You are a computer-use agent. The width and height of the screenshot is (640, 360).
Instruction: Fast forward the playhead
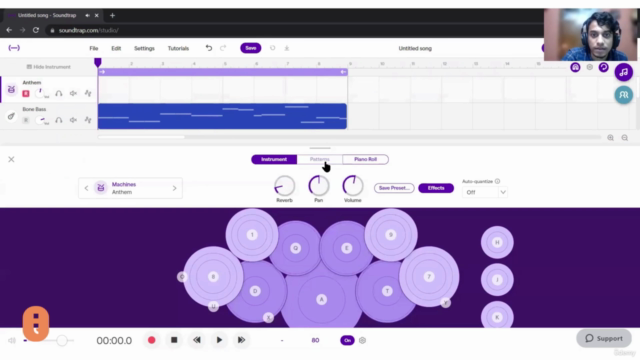pyautogui.click(x=241, y=340)
